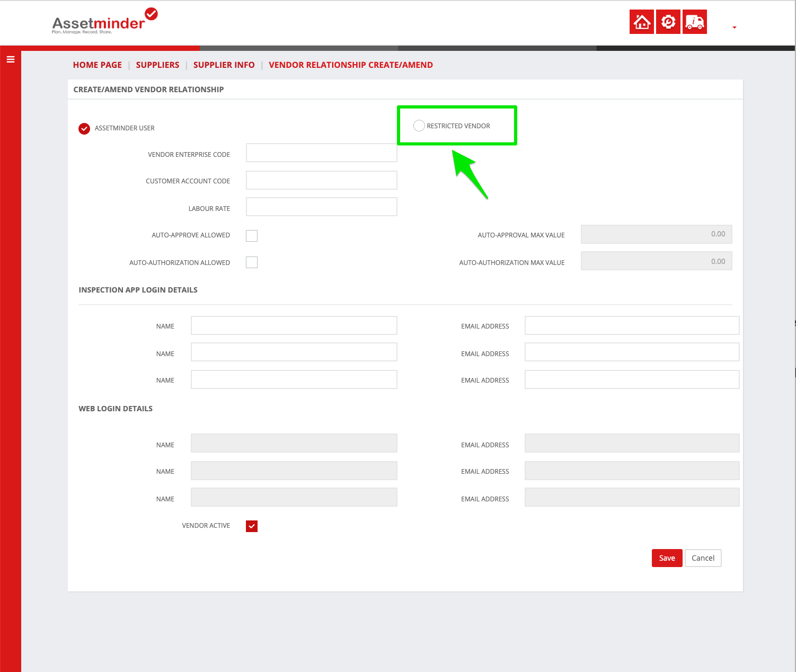
Task: Click second Web Login Email Address field
Action: pyautogui.click(x=632, y=471)
